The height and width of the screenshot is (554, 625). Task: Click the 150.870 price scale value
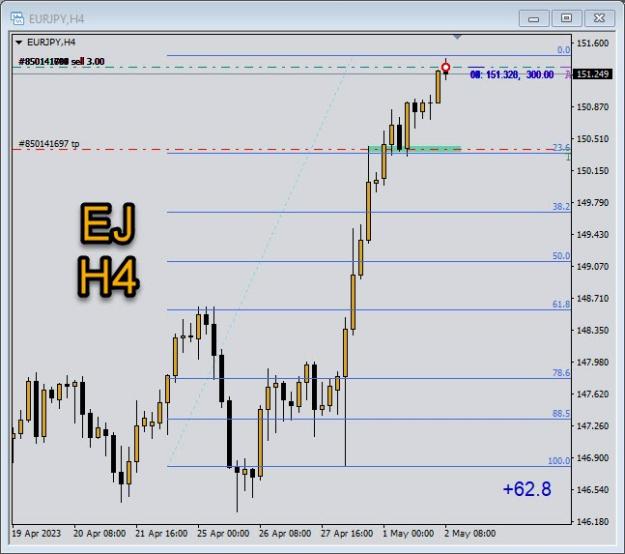coord(593,107)
